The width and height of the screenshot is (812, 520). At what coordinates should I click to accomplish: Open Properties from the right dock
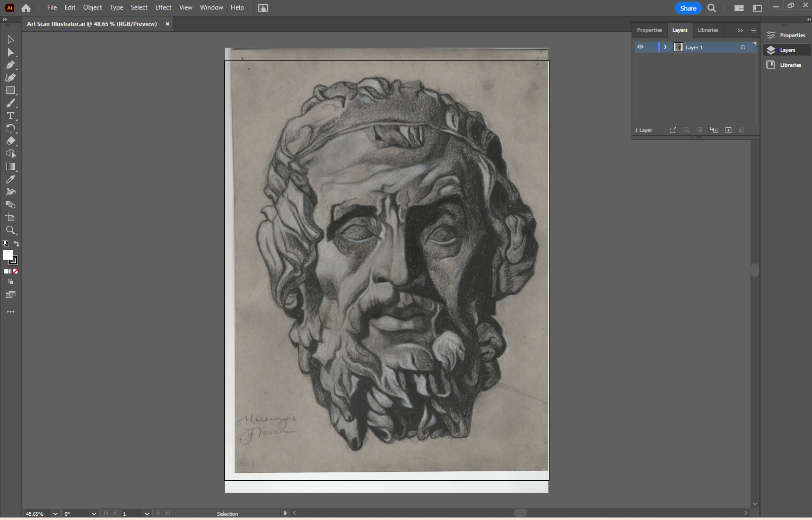pos(787,35)
